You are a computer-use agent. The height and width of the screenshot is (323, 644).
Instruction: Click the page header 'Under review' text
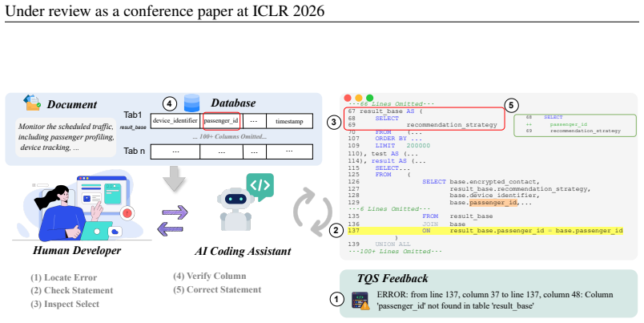[165, 10]
